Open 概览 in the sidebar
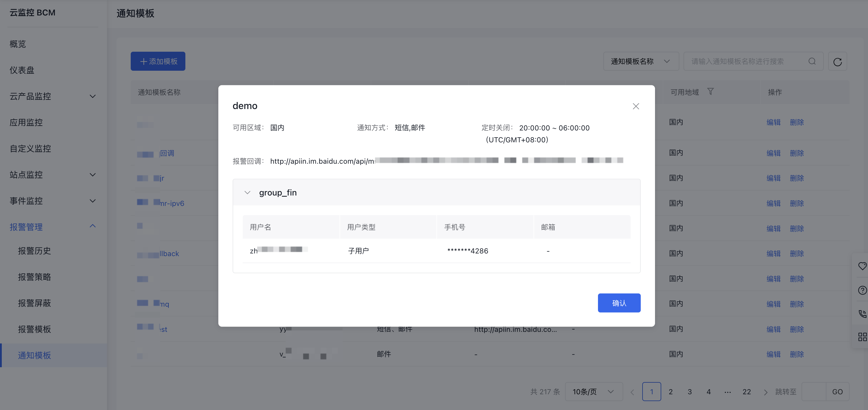The height and width of the screenshot is (410, 868). point(18,44)
